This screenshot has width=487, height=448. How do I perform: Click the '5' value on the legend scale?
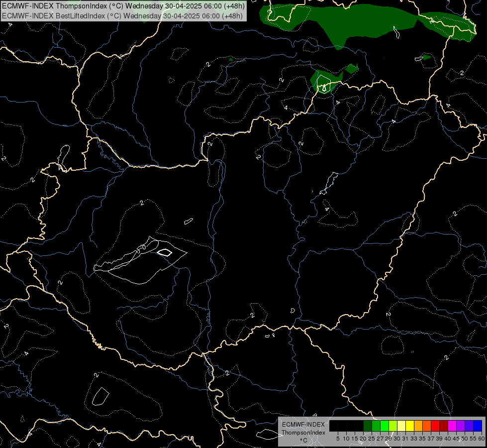338,439
